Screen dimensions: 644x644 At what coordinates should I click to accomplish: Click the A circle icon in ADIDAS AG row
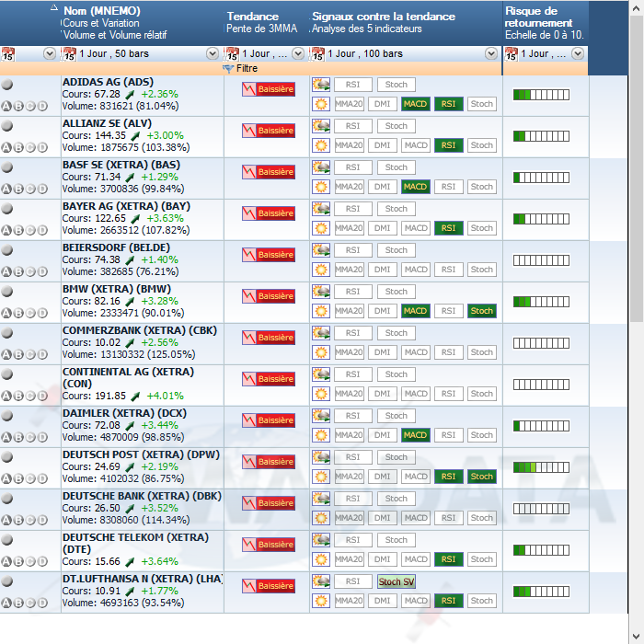pos(6,107)
